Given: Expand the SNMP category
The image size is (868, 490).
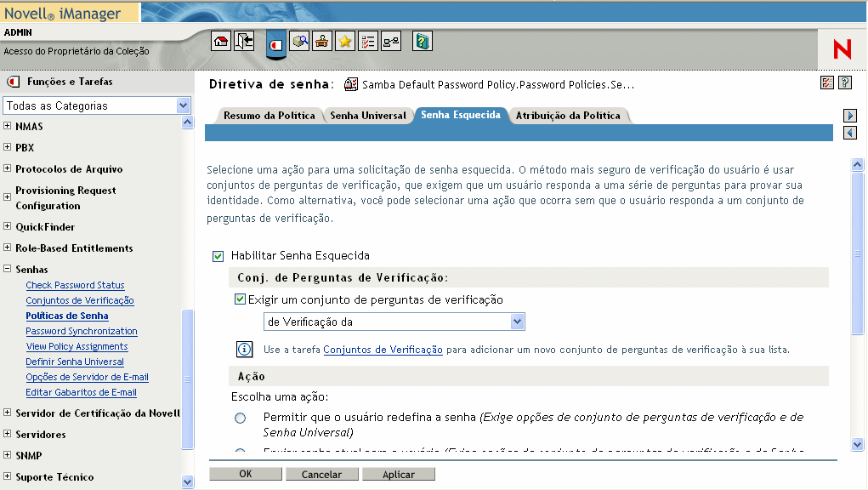Looking at the screenshot, I should click(7, 455).
